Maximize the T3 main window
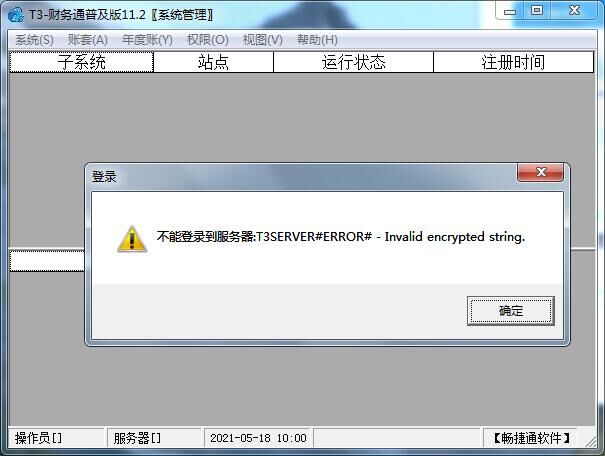The height and width of the screenshot is (456, 605). (537, 11)
